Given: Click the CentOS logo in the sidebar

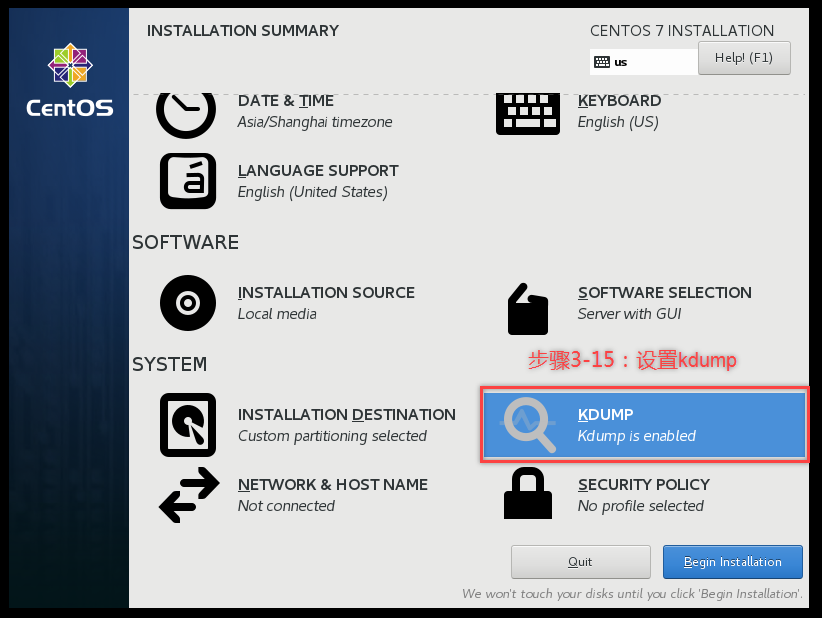Looking at the screenshot, I should pyautogui.click(x=70, y=80).
